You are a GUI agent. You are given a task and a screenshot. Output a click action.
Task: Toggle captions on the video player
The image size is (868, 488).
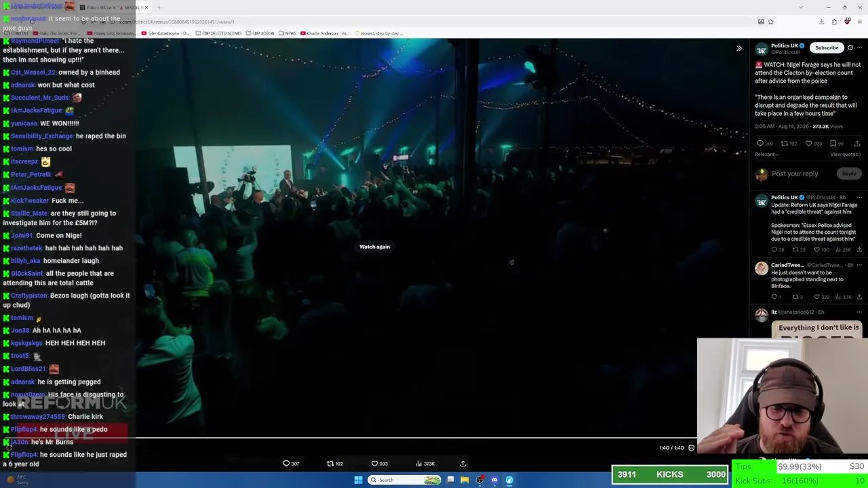coord(691,448)
